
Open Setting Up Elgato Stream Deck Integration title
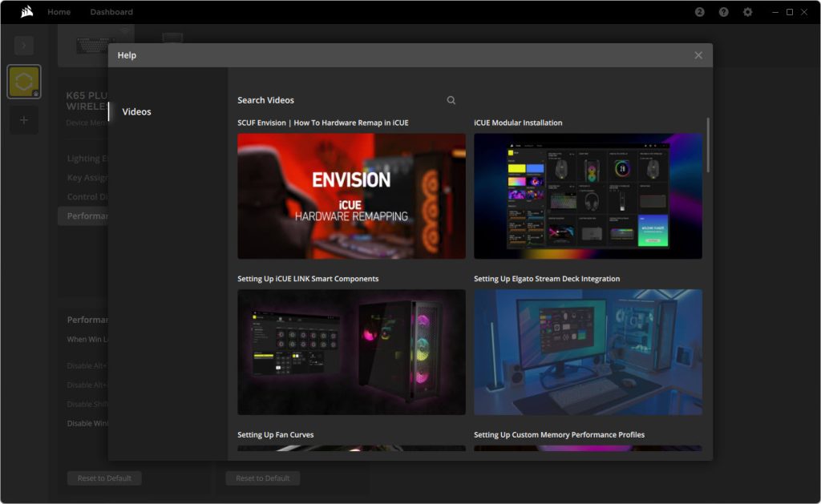point(547,278)
